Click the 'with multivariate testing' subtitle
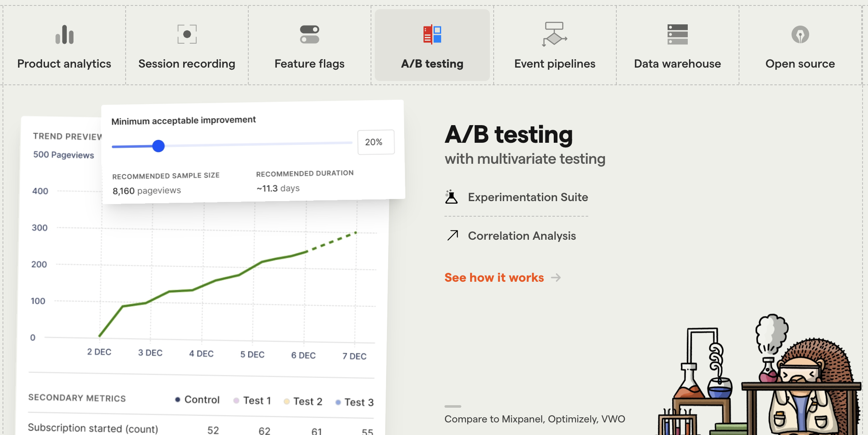The width and height of the screenshot is (868, 435). point(525,159)
